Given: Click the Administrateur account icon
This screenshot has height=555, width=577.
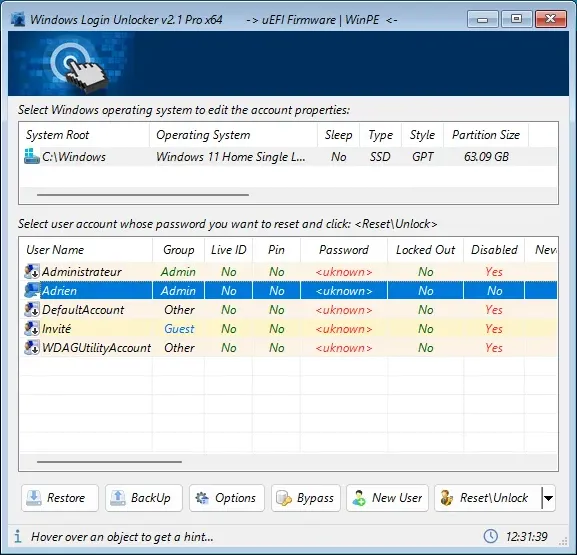Looking at the screenshot, I should (32, 272).
